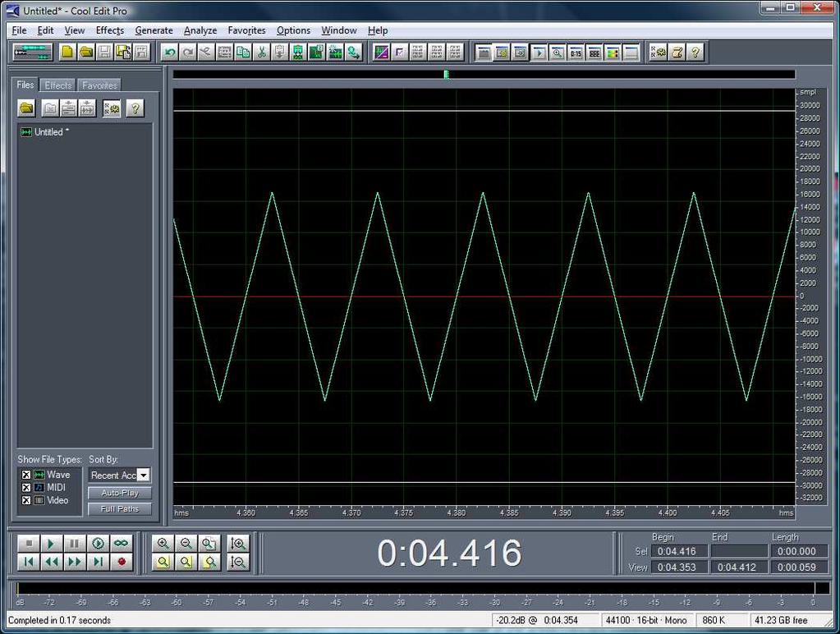This screenshot has height=634, width=840.
Task: Zoom in vertically with arrow magnifier
Action: [x=238, y=544]
